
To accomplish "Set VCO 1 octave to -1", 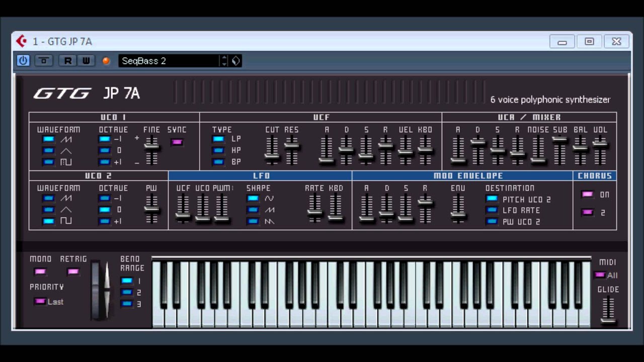I will point(104,139).
